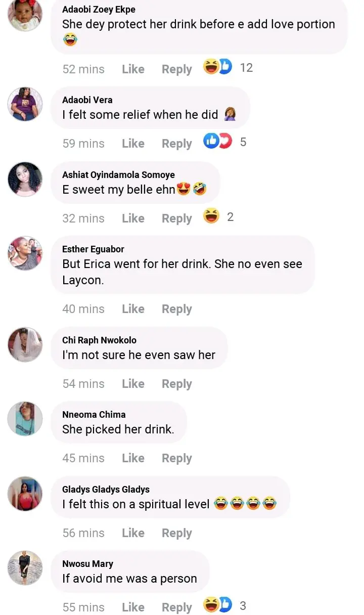
Task: Tap Gladys Gladys Gladys's avatar
Action: pyautogui.click(x=25, y=494)
